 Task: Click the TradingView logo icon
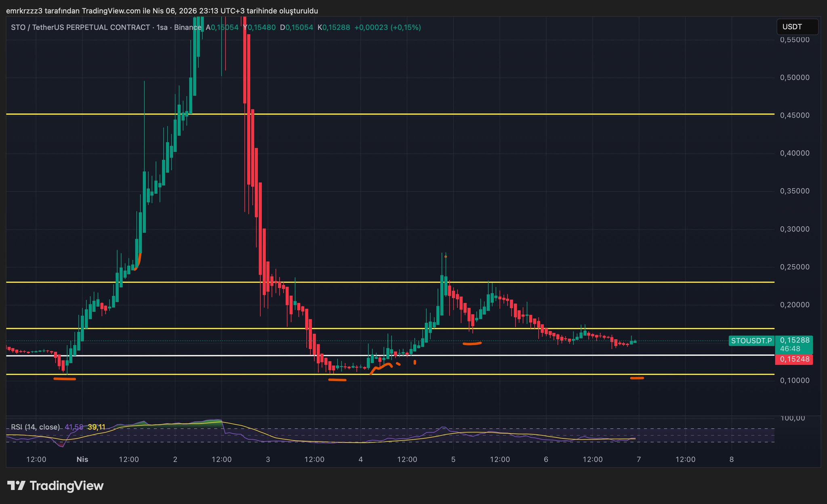point(17,485)
